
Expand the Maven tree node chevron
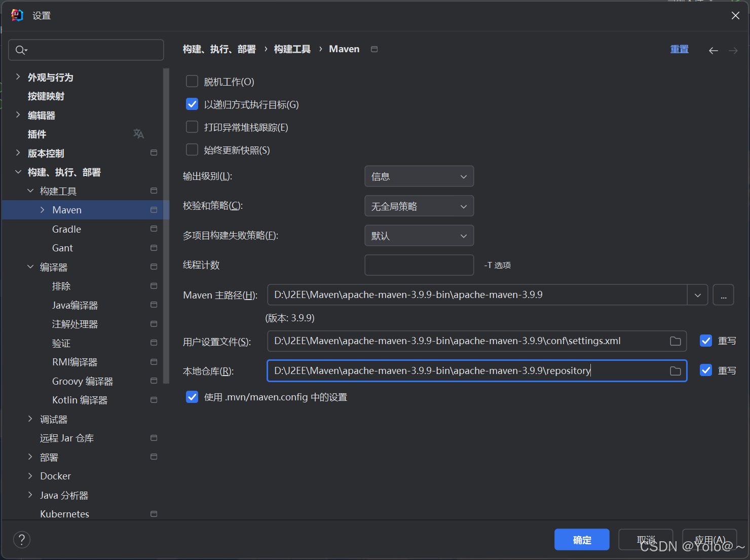(43, 210)
